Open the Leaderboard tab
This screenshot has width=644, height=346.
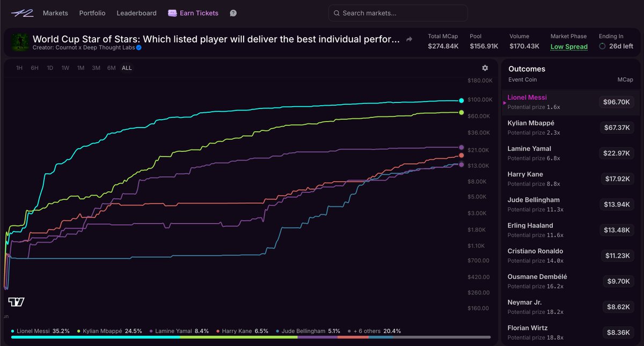(x=136, y=13)
